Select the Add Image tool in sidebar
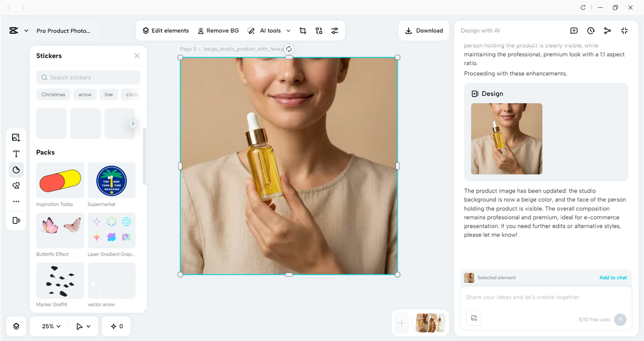The width and height of the screenshot is (644, 341). 16,137
